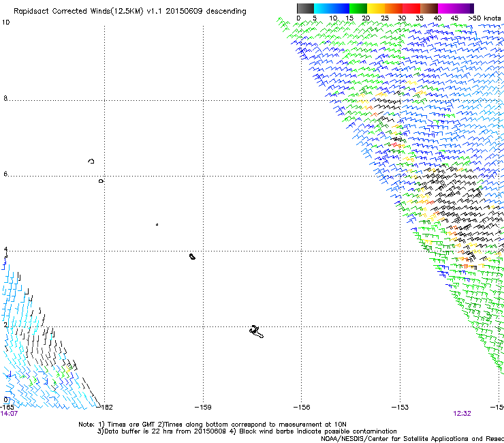Click the brown 35-40 knots color segment
This screenshot has height=443, width=504.
click(429, 8)
